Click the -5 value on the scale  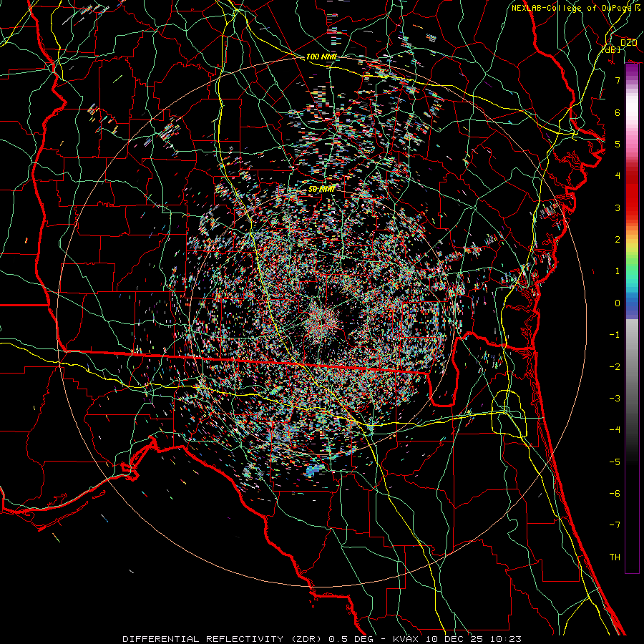(x=615, y=462)
